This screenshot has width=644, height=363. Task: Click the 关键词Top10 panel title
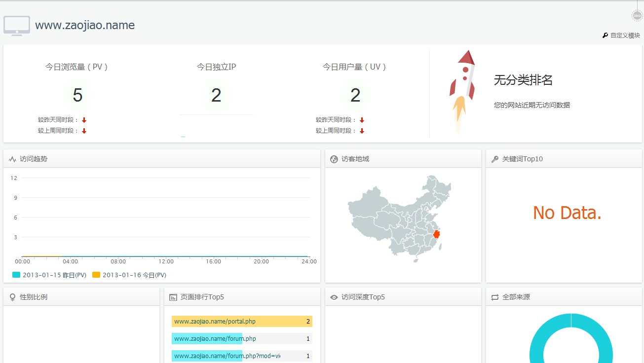click(523, 159)
